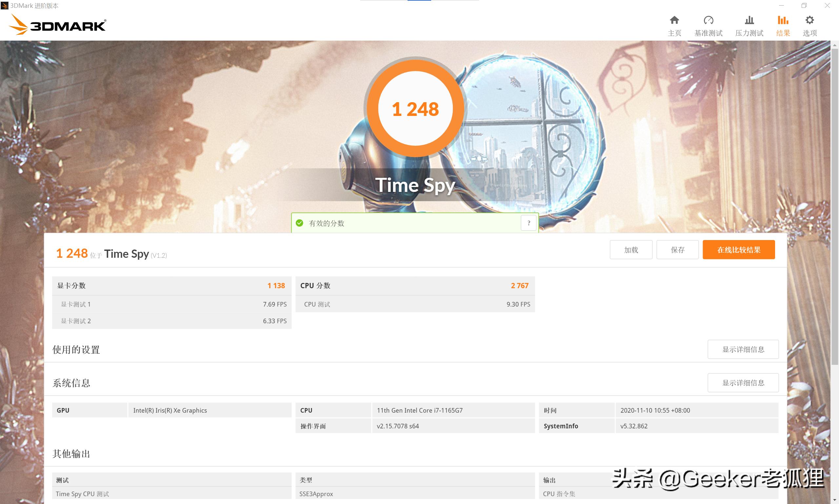Click the green valid score checkmark icon
The height and width of the screenshot is (504, 839).
click(x=299, y=223)
